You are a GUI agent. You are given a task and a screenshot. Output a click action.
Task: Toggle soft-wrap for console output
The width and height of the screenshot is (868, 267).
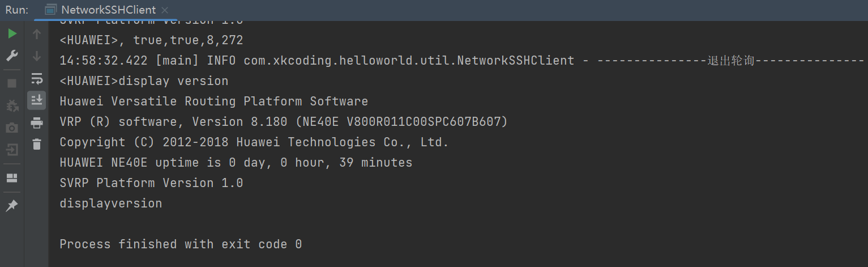[x=37, y=78]
